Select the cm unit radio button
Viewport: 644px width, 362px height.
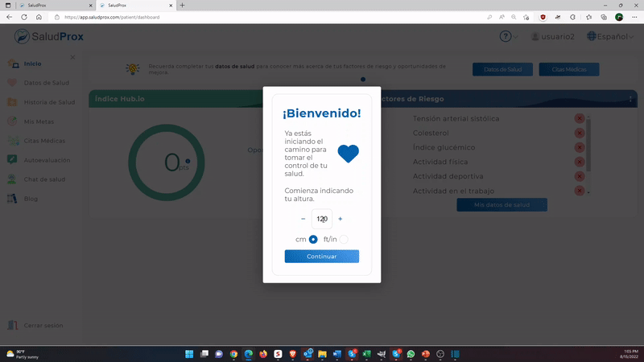pyautogui.click(x=313, y=239)
